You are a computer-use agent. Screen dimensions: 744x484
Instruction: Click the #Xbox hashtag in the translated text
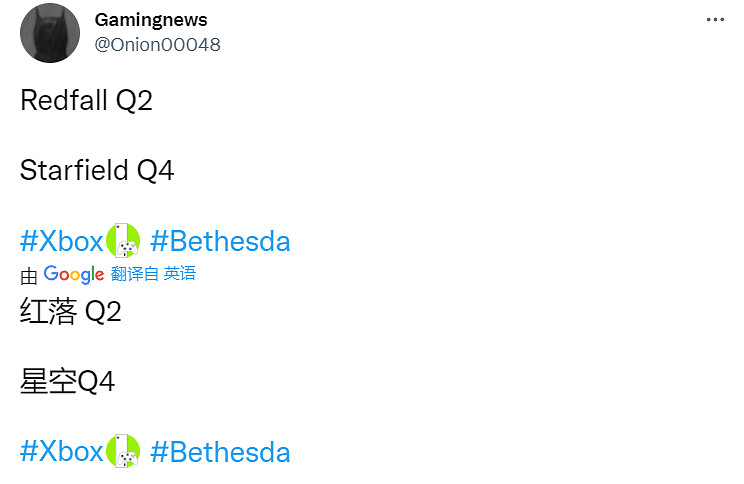61,452
